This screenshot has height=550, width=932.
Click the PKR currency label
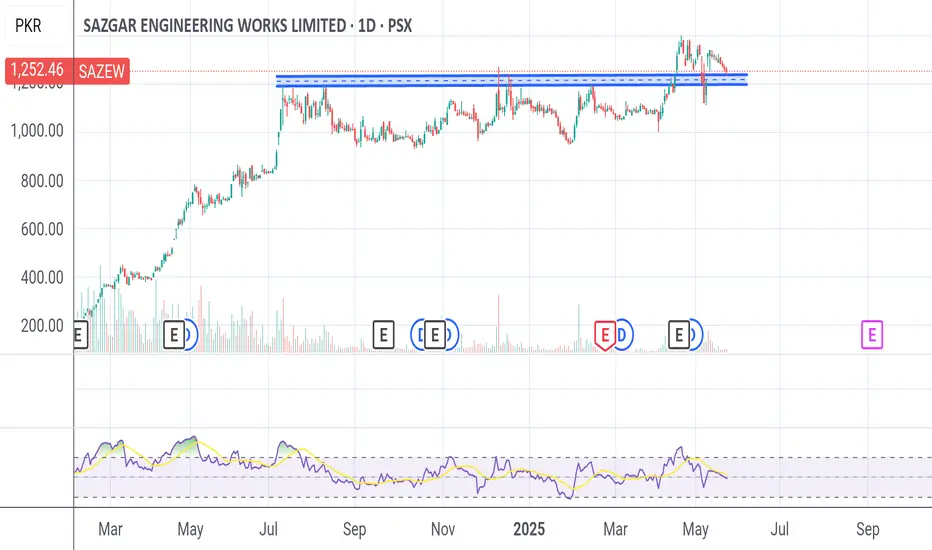[29, 26]
